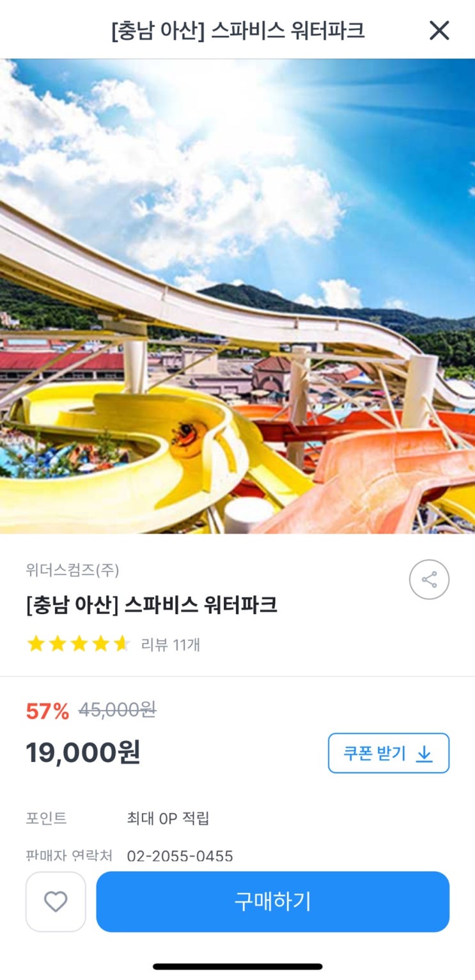Tap the crossed-out 45,000원 original price
475x980 pixels.
tap(117, 710)
